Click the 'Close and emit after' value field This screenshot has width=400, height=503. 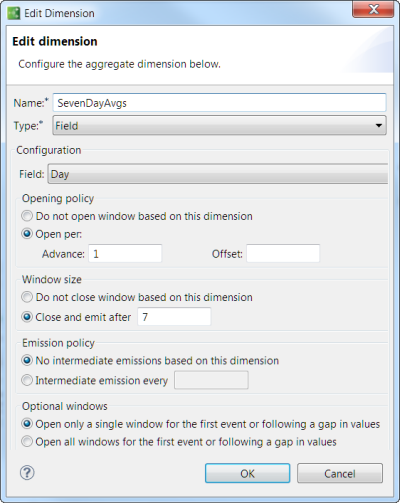click(174, 317)
